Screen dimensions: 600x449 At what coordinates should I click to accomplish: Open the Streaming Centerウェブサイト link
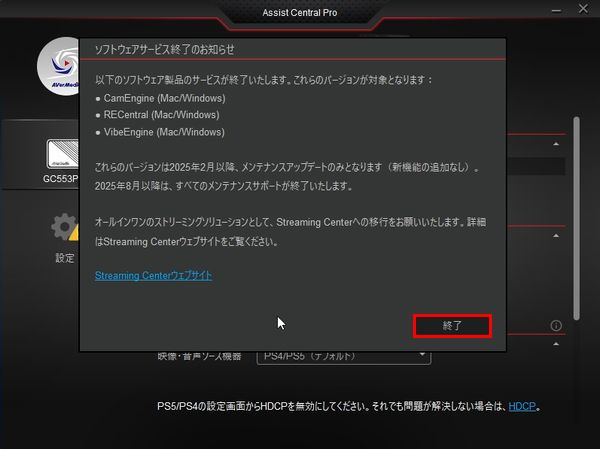click(x=153, y=276)
